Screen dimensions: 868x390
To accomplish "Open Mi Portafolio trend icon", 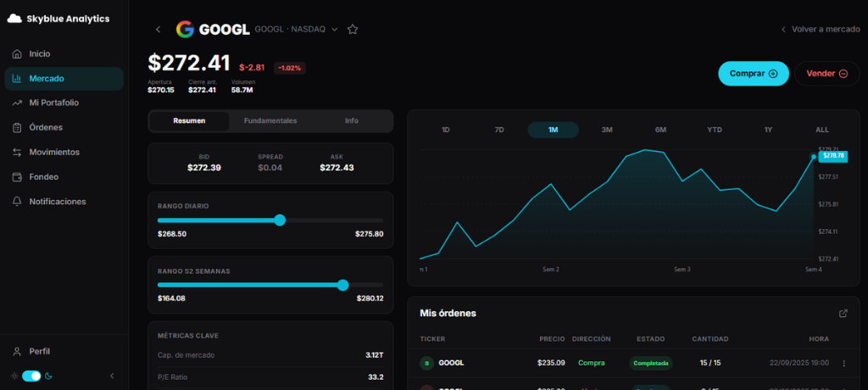I will point(17,103).
